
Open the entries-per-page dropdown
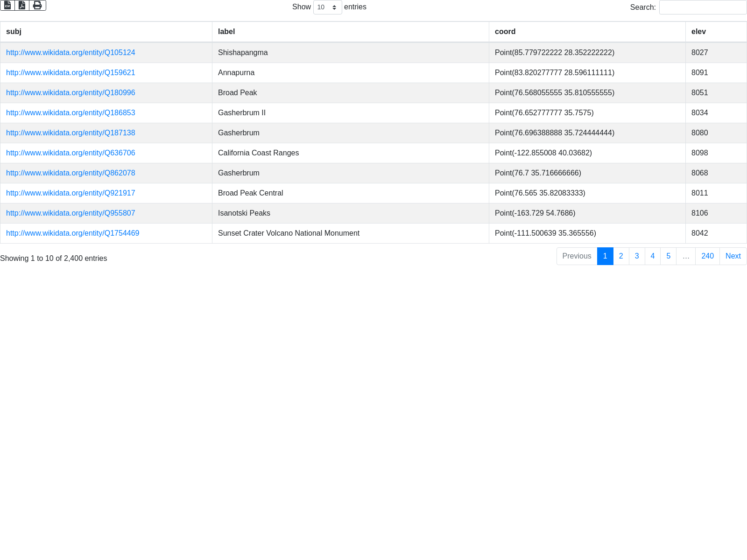[x=327, y=7]
